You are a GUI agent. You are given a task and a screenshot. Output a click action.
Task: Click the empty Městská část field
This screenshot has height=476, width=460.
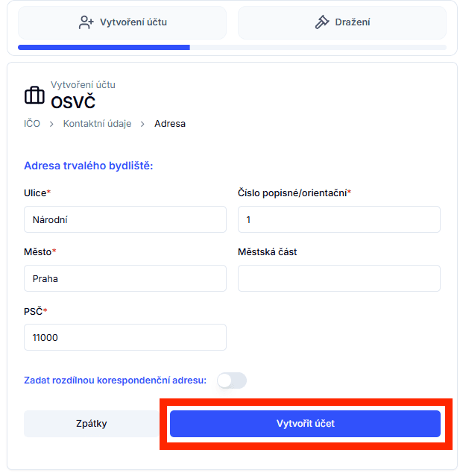(339, 278)
